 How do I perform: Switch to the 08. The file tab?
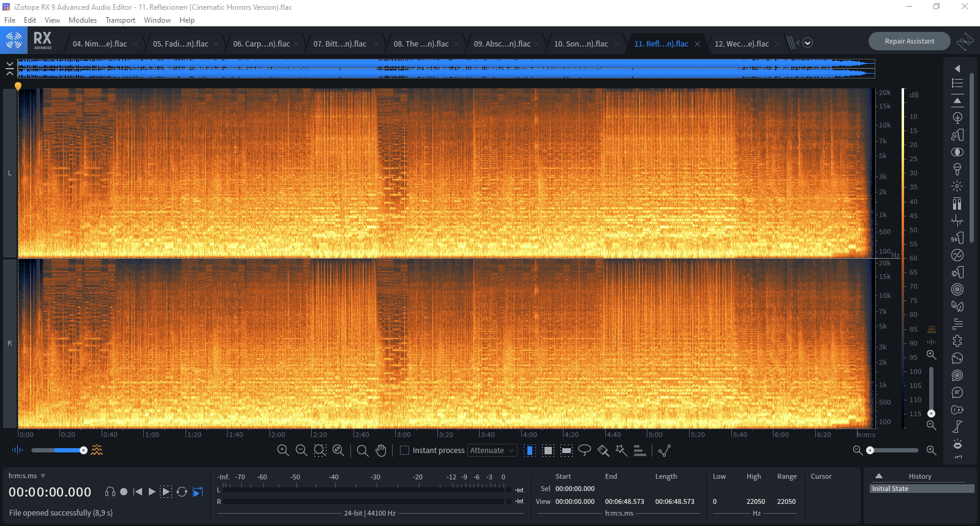point(421,44)
